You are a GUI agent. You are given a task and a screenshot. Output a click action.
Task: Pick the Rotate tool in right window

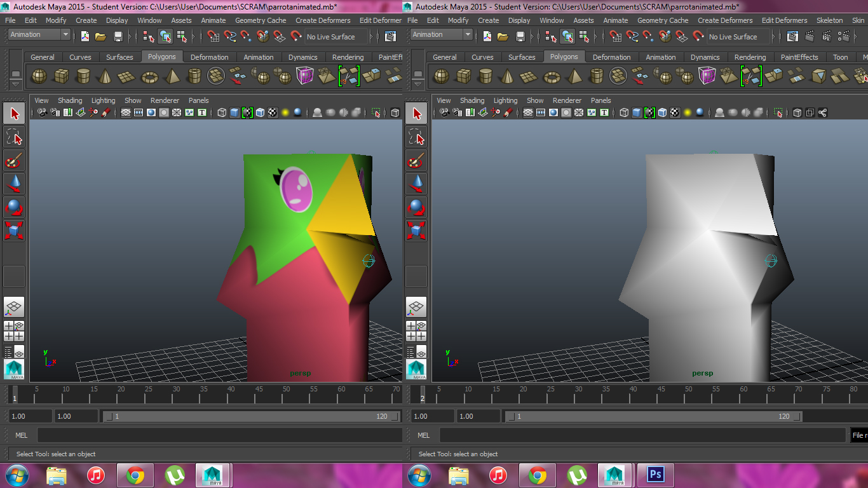click(416, 207)
